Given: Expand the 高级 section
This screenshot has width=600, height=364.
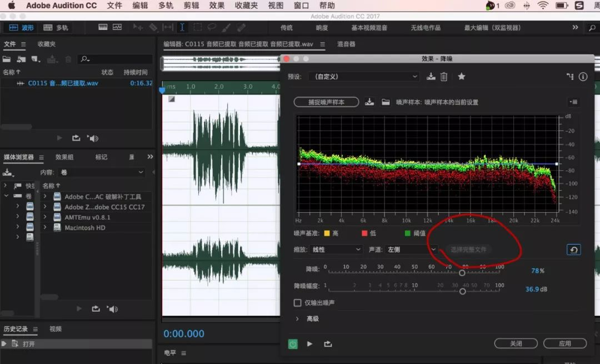Looking at the screenshot, I should click(297, 318).
